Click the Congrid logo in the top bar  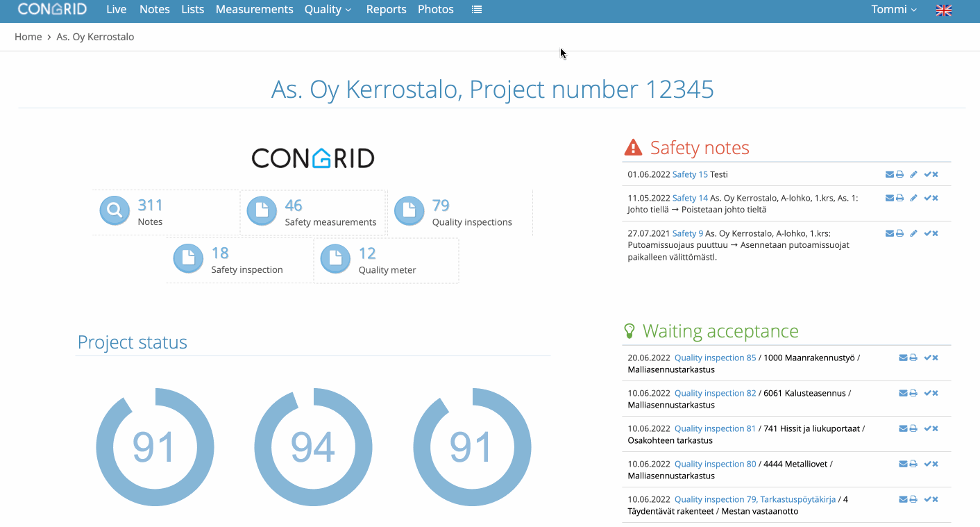pyautogui.click(x=52, y=9)
